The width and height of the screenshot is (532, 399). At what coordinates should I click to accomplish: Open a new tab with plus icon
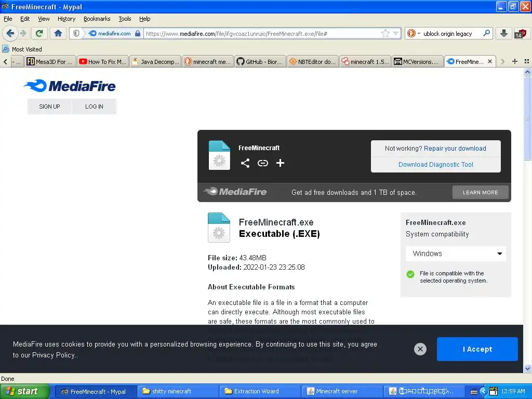point(515,61)
